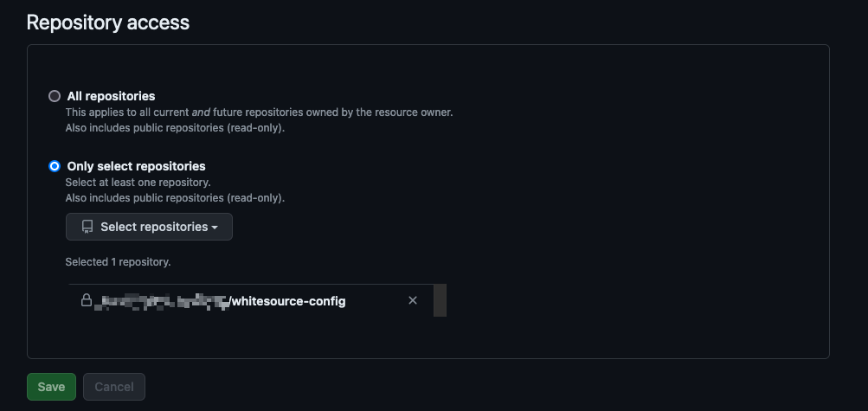Click the "current and future repositories" description line
868x411 pixels.
click(x=259, y=112)
